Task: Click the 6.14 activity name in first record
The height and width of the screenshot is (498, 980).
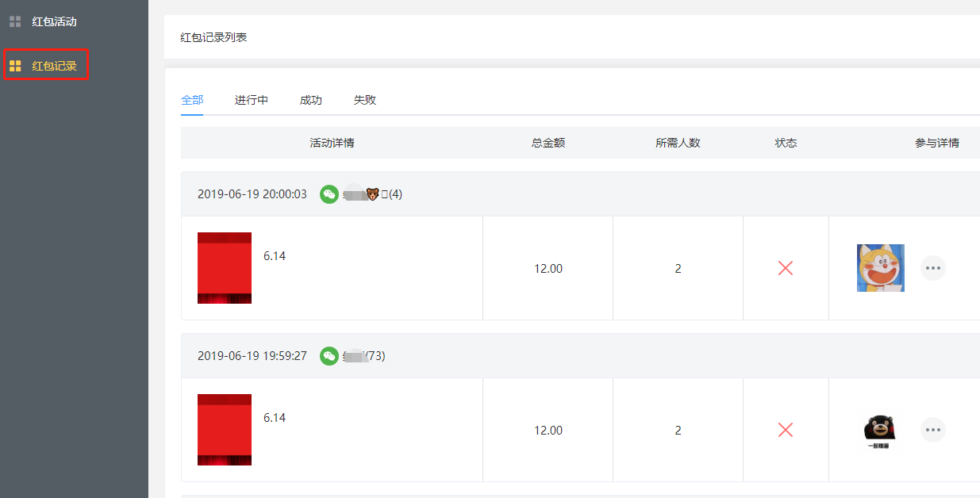Action: [x=275, y=256]
